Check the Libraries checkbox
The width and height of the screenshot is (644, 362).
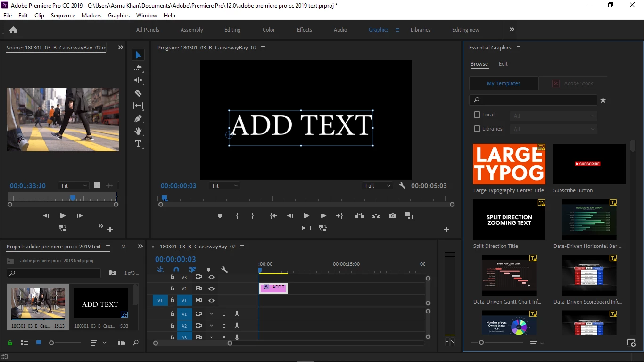pos(477,129)
